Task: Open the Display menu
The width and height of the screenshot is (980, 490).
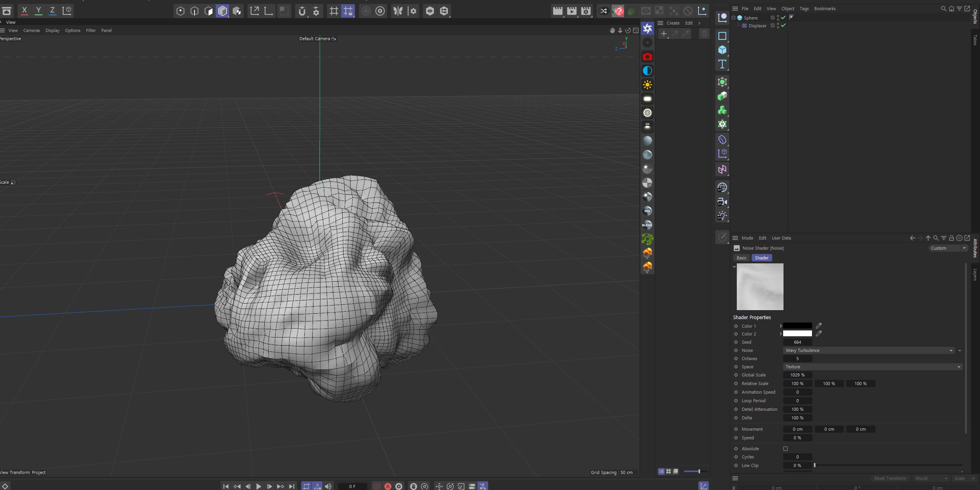Action: (x=52, y=30)
